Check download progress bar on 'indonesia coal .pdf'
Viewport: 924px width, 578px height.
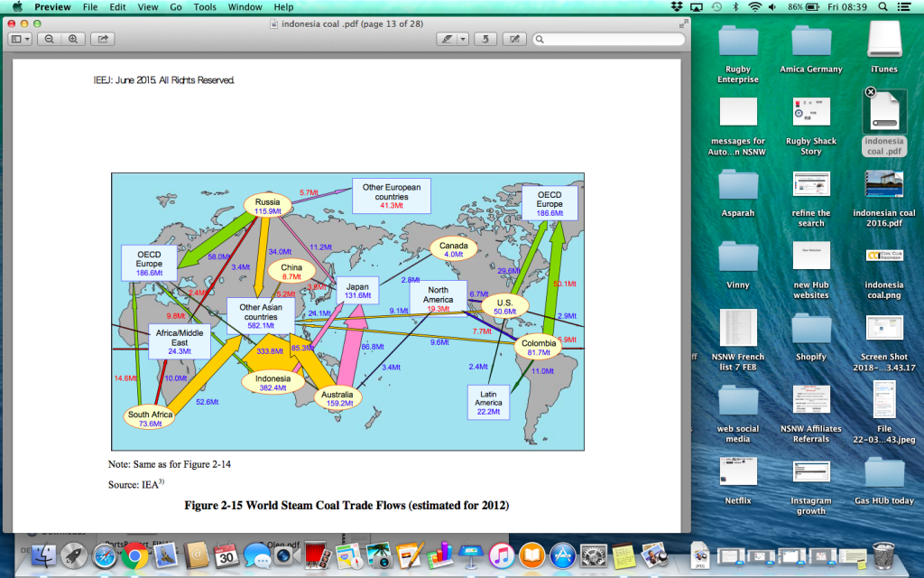click(x=883, y=125)
